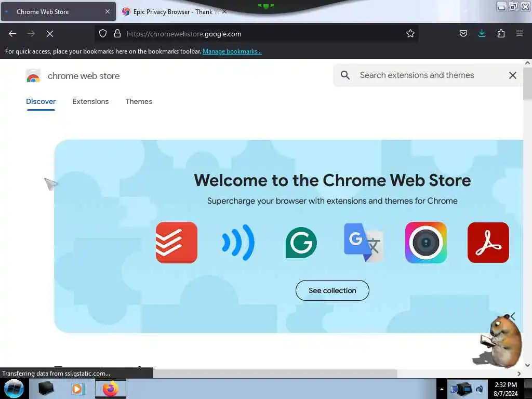This screenshot has height=399, width=532.
Task: Close the Chrome Web Store tab
Action: pyautogui.click(x=108, y=11)
